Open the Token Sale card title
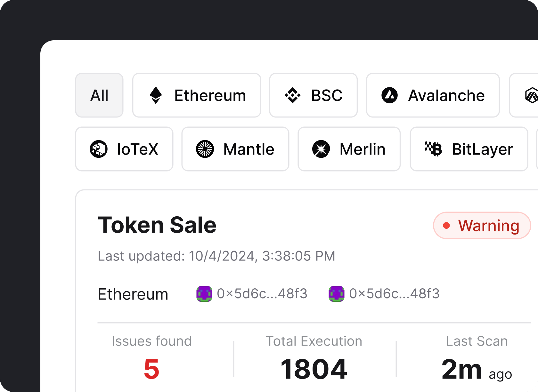This screenshot has height=392, width=538. (x=158, y=224)
